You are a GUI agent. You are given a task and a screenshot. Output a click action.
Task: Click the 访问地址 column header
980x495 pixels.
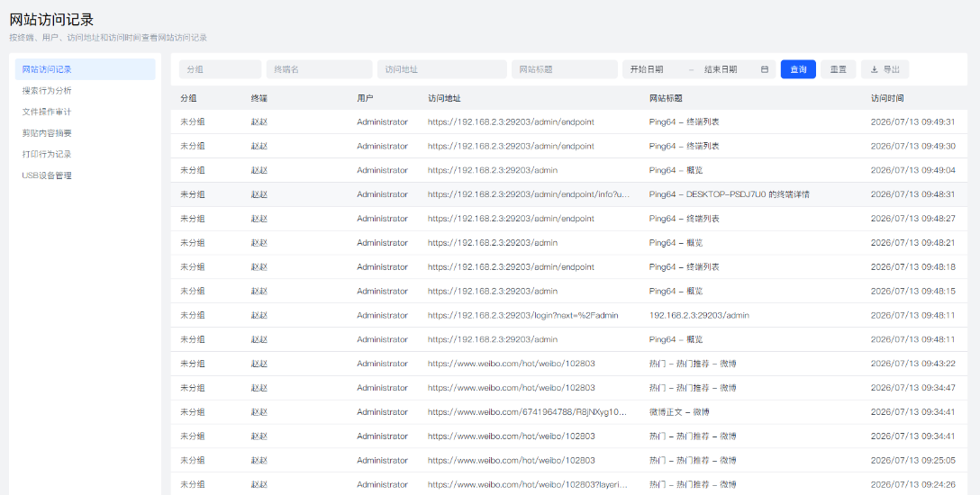[444, 98]
